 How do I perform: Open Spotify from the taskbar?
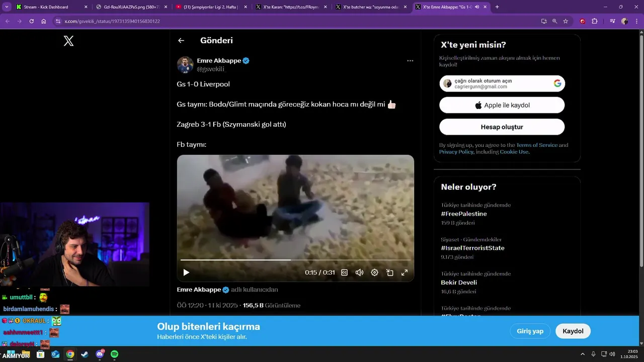tap(114, 354)
